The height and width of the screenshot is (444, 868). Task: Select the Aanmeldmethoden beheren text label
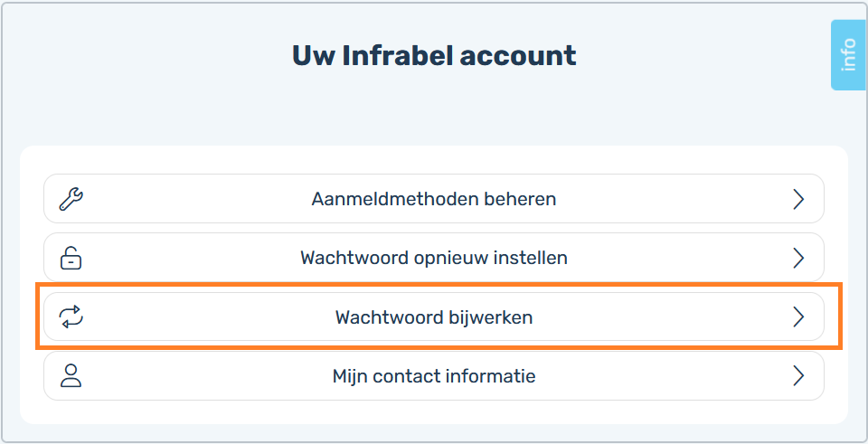click(433, 199)
